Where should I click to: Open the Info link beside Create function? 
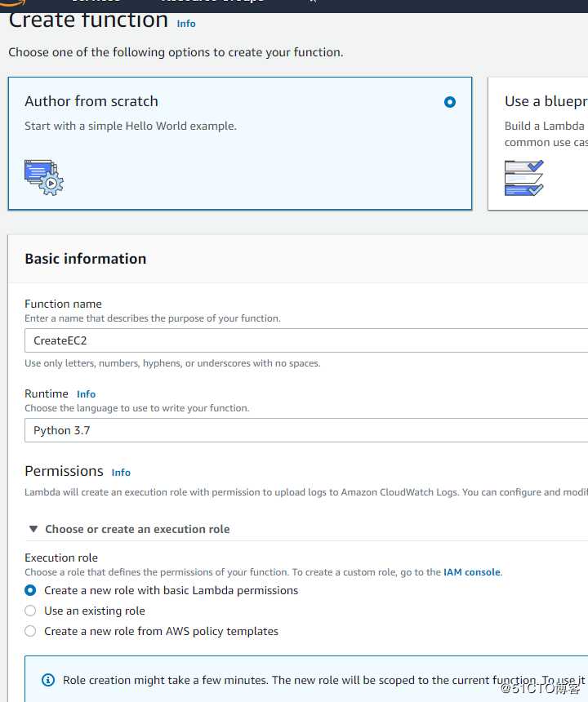pos(186,24)
